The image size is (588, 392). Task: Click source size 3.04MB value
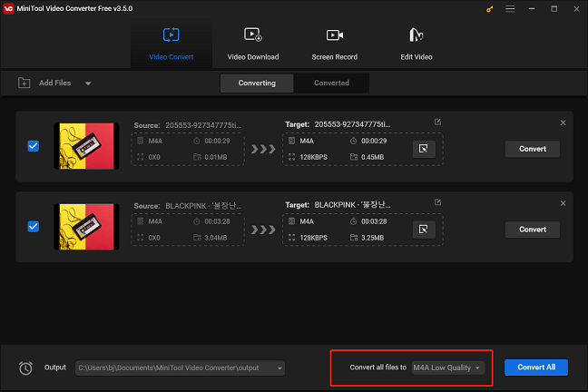[216, 238]
